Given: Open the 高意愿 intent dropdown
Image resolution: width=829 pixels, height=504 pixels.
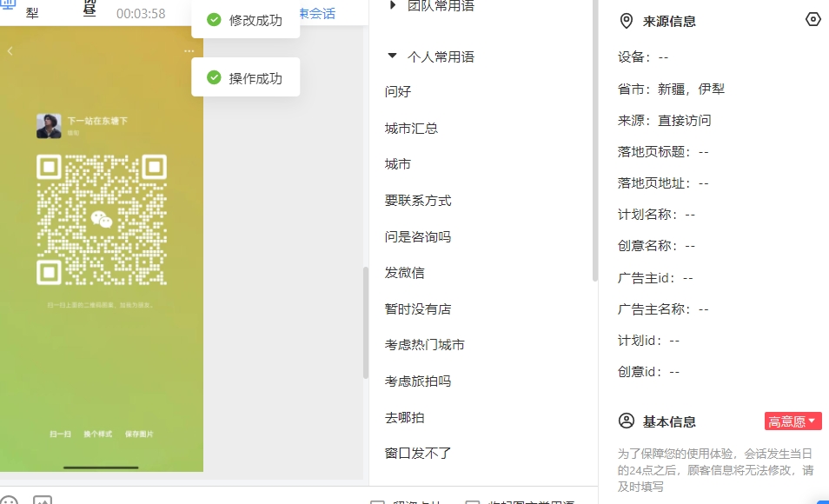Looking at the screenshot, I should pyautogui.click(x=793, y=421).
